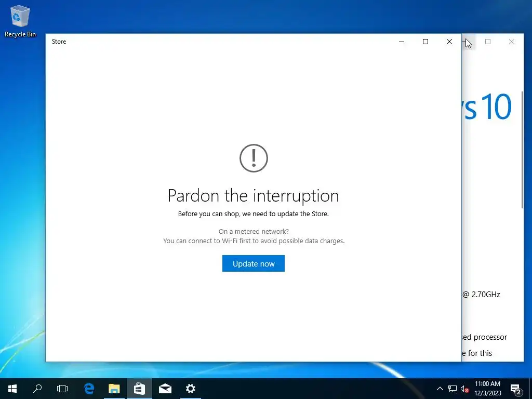Open Task View on taskbar

tap(62, 389)
